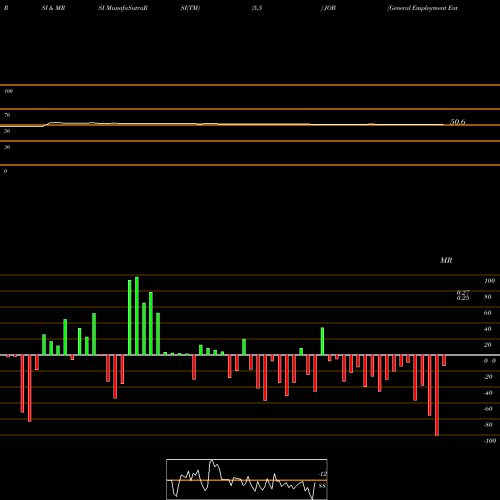Click the -40 label on MR axis
Screen dimensions: 500x500
pyautogui.click(x=488, y=393)
